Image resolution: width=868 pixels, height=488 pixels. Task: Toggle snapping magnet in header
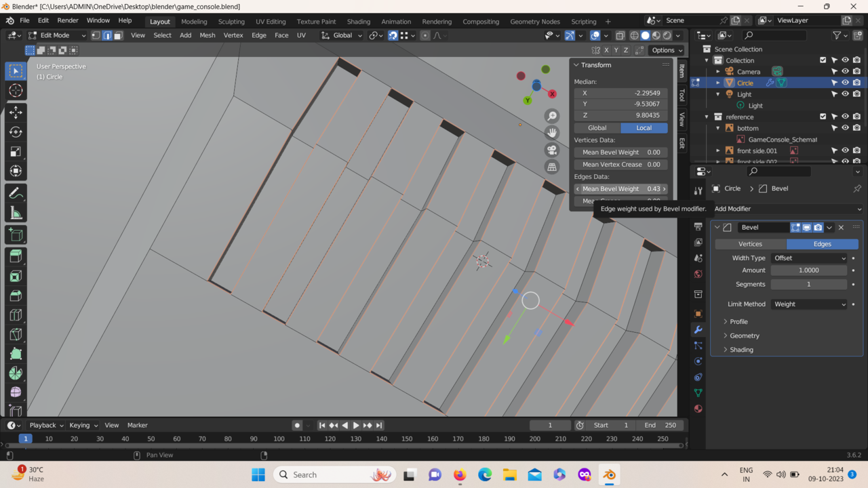pyautogui.click(x=393, y=35)
